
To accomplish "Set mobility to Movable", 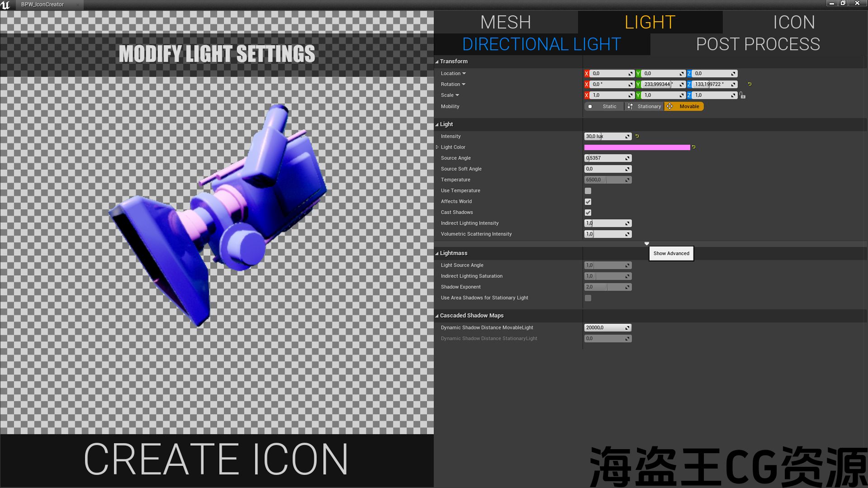I will (x=684, y=107).
